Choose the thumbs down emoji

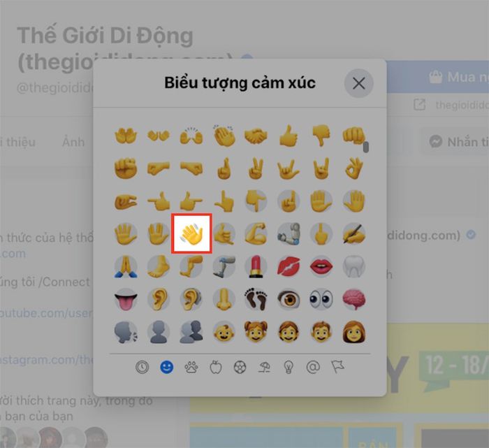click(321, 136)
